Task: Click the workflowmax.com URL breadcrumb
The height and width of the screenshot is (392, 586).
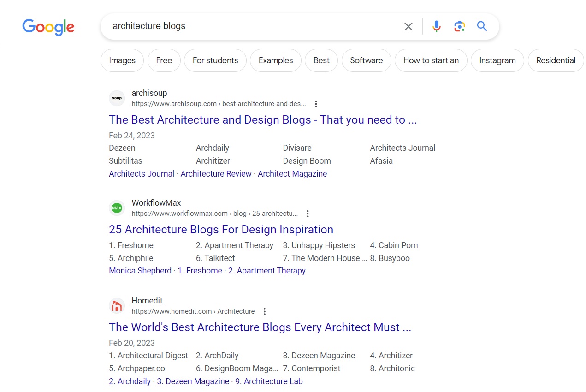Action: click(215, 214)
